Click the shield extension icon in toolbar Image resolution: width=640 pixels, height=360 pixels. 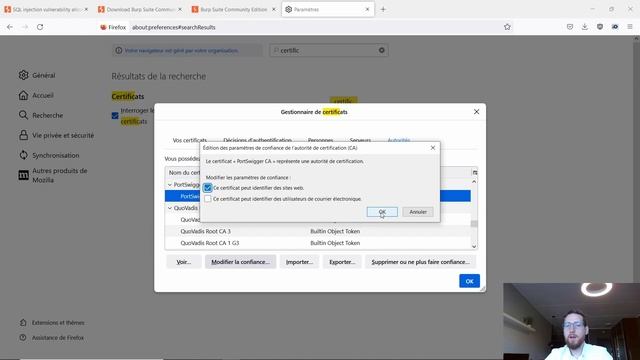point(600,27)
